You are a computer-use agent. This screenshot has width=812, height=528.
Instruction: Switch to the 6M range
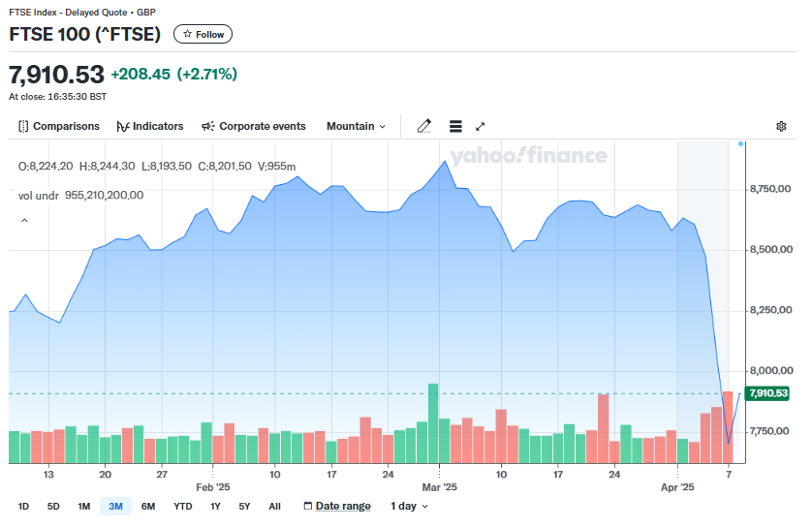(147, 506)
